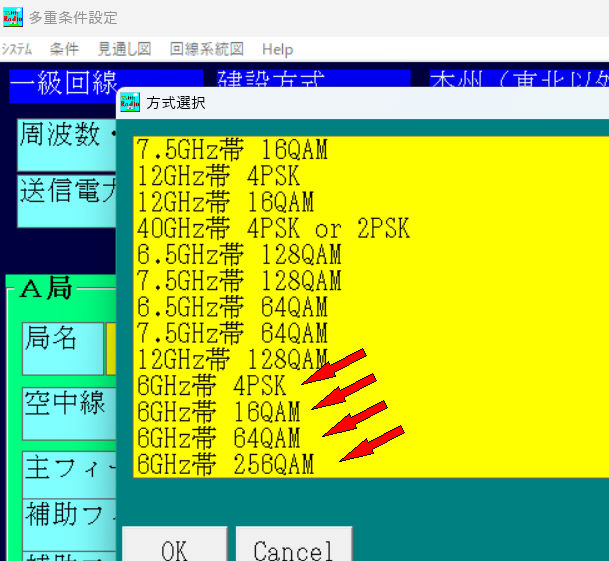This screenshot has width=609, height=561.
Task: Select the 6GHz帯 4PSK method
Action: click(x=211, y=385)
